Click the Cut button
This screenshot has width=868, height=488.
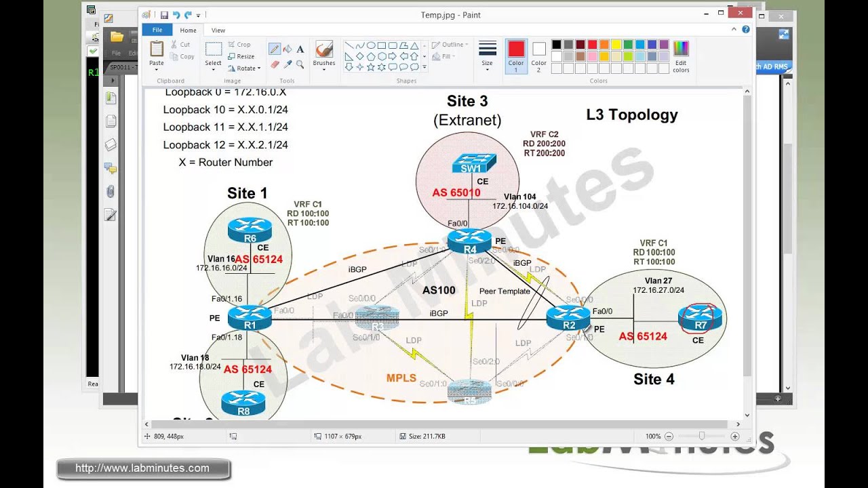180,45
